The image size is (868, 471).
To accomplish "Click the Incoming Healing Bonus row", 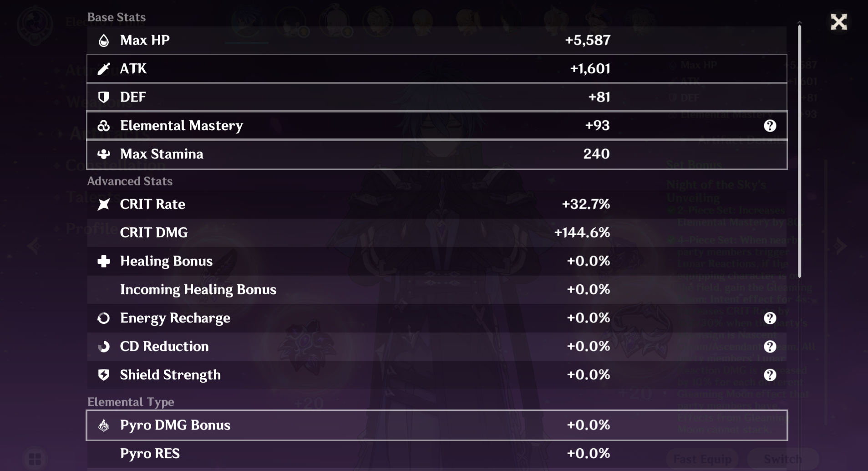I will [x=437, y=290].
